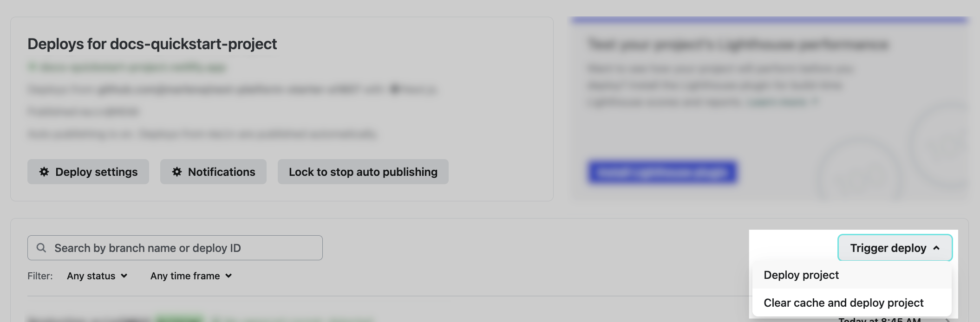Expand the Any status filter

[97, 276]
